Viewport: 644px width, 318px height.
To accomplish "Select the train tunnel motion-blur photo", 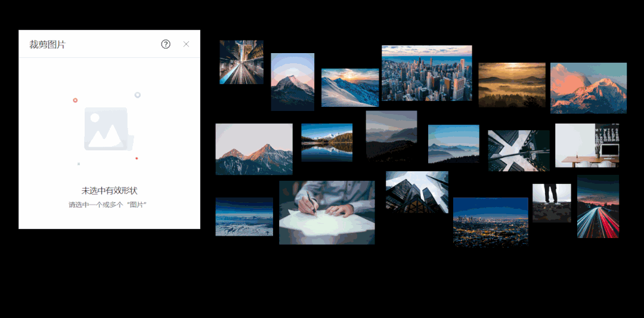I will click(x=241, y=62).
